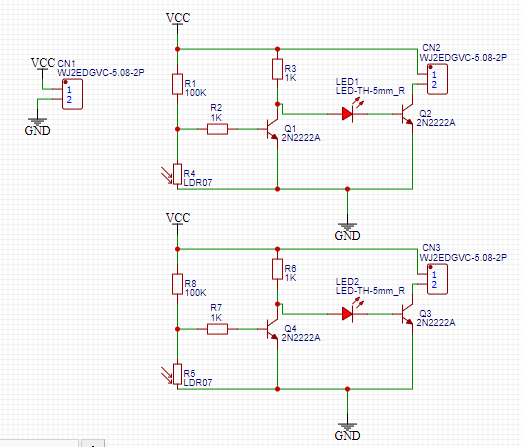The width and height of the screenshot is (521, 447).
Task: Select transistor Q2 symbol
Action: click(407, 114)
